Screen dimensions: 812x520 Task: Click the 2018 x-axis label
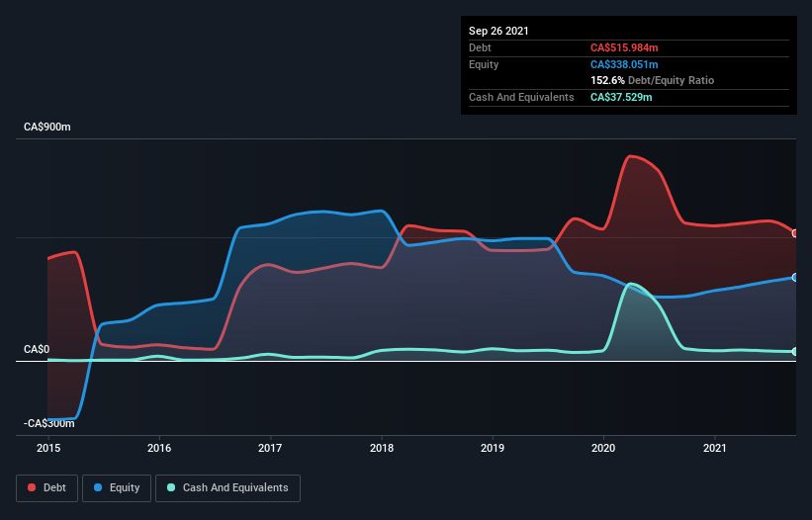[382, 448]
